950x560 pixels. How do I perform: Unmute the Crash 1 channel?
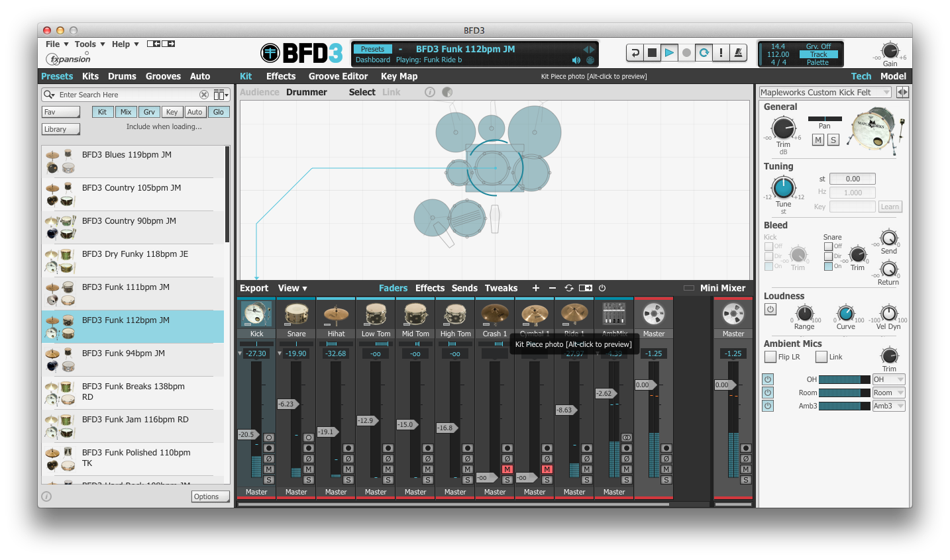507,469
